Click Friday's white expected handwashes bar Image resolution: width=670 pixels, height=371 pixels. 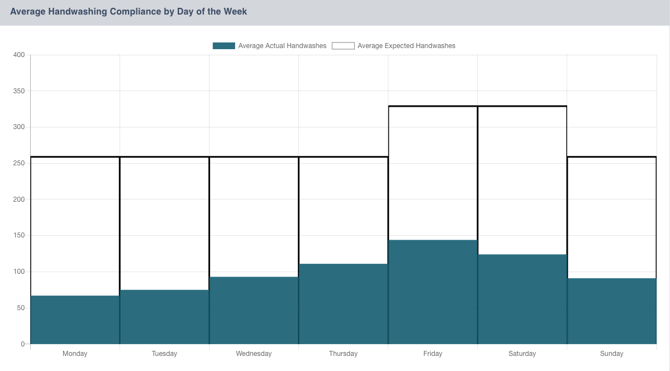point(433,173)
